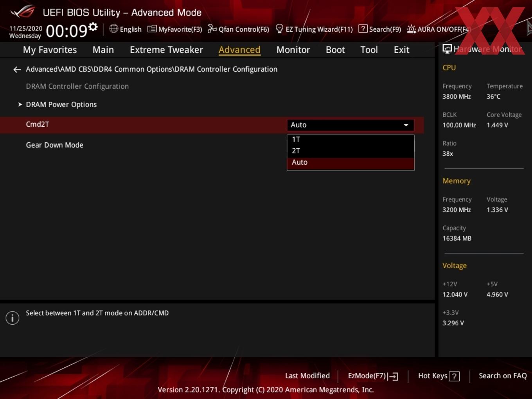Click Memory Frequency value 3200 MHz

tap(457, 210)
